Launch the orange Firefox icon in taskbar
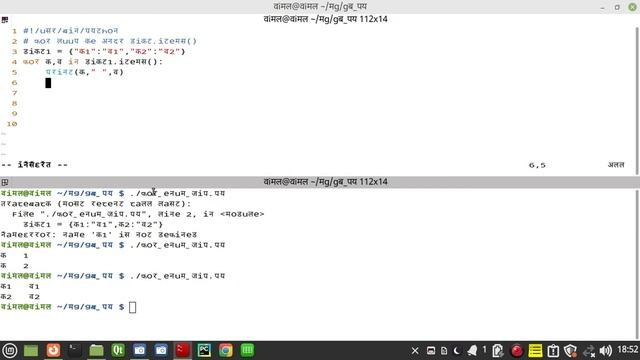The height and width of the screenshot is (360, 640). point(53,350)
